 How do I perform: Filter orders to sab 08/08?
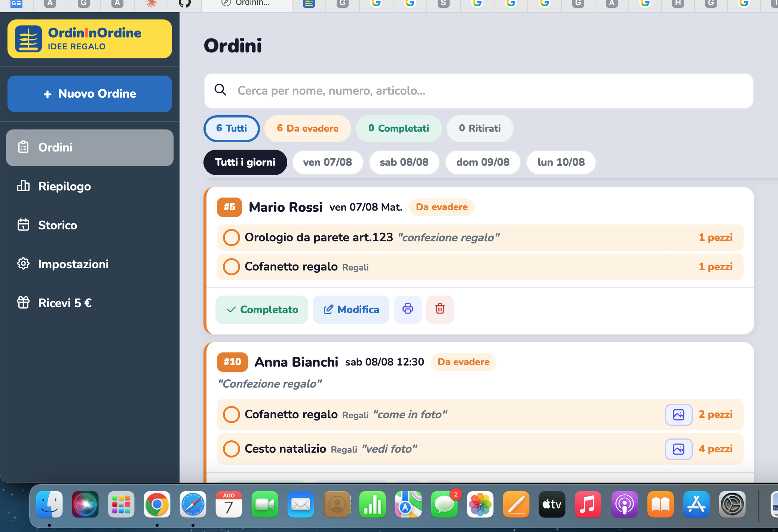click(404, 162)
